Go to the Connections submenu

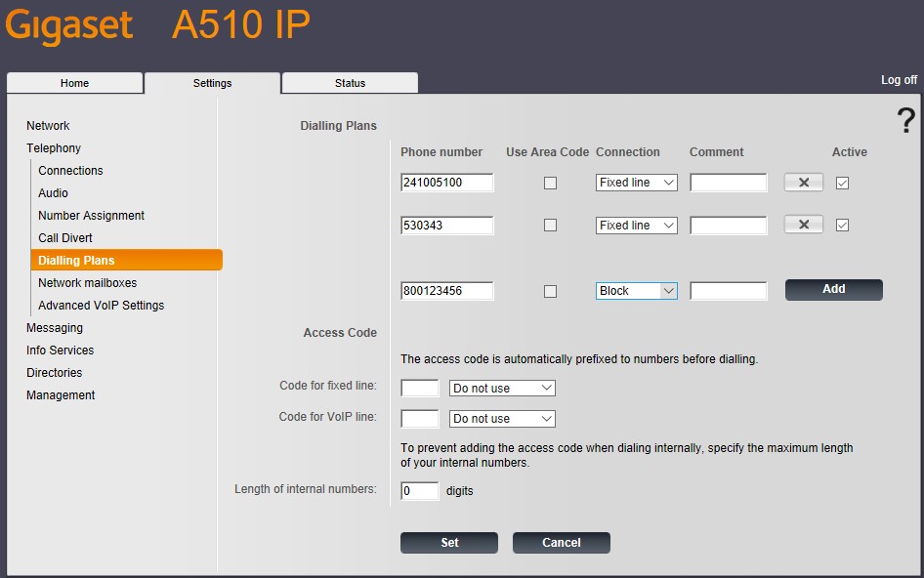click(x=70, y=170)
